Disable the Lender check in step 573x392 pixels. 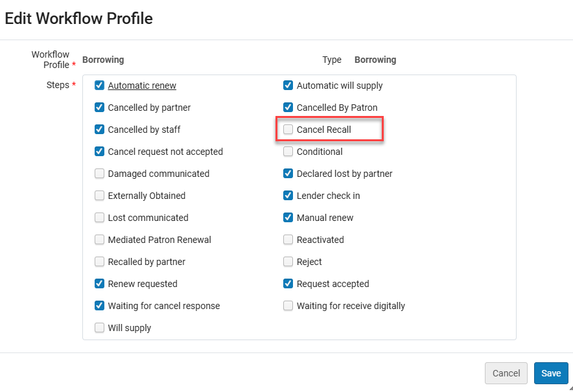[x=288, y=196]
